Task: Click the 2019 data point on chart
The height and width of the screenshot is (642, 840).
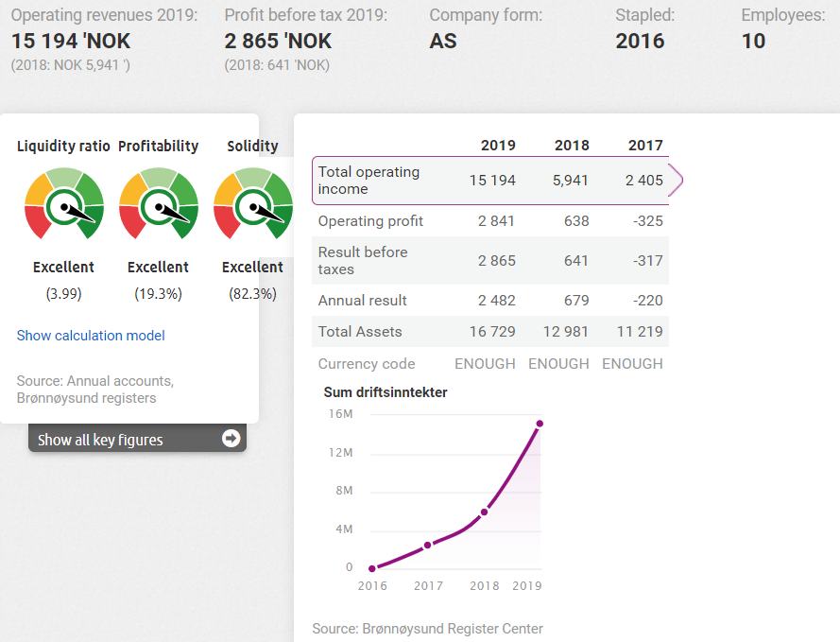Action: click(x=540, y=424)
